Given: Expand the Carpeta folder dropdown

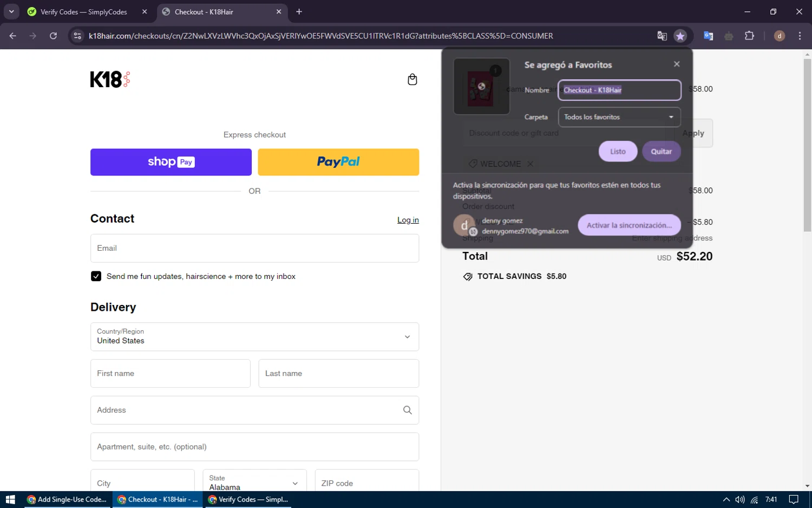Looking at the screenshot, I should point(619,117).
